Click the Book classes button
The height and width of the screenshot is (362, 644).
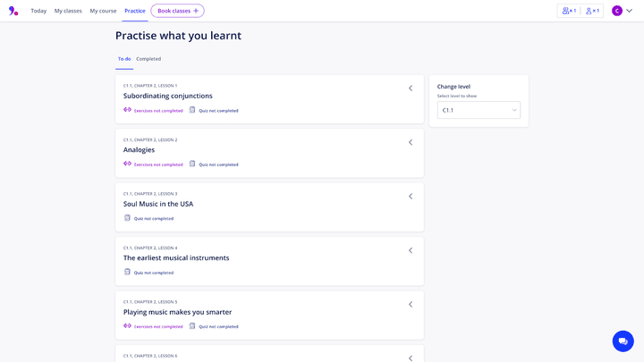(177, 11)
